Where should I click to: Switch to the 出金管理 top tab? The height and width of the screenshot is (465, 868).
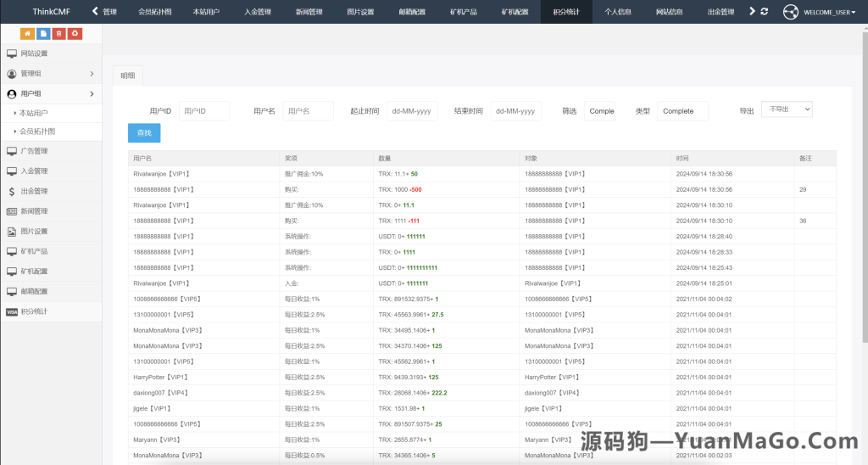point(721,12)
